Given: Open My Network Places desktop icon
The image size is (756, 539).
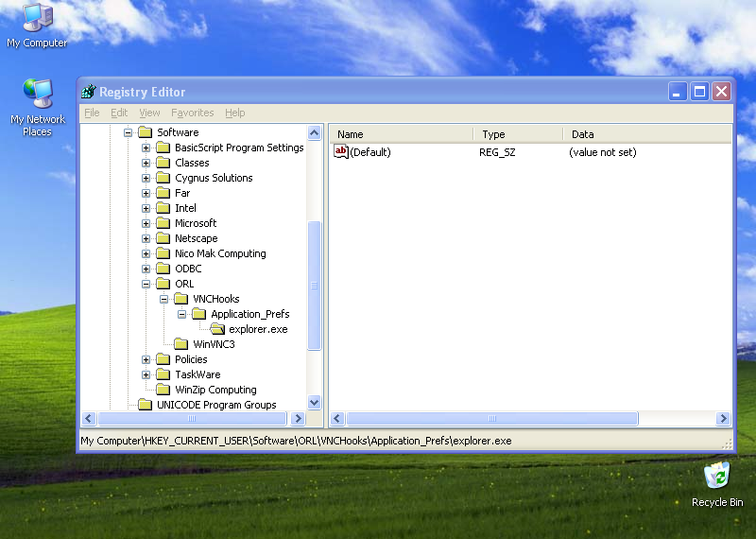Looking at the screenshot, I should pyautogui.click(x=37, y=95).
